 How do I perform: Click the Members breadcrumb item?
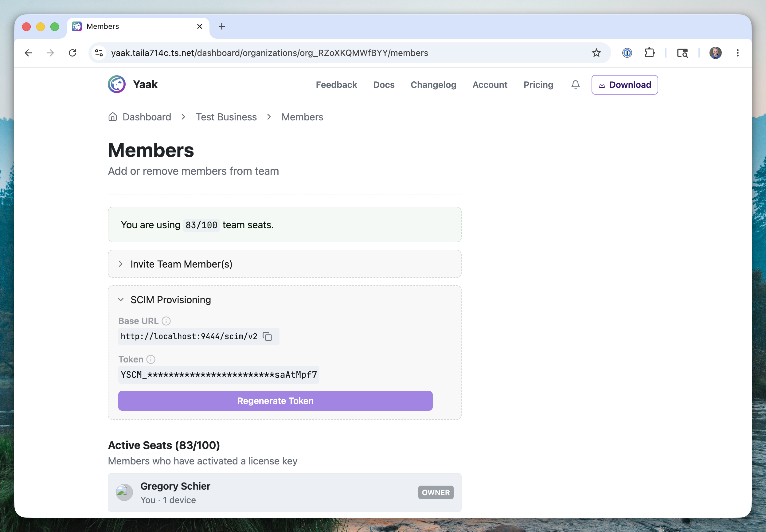coord(302,117)
